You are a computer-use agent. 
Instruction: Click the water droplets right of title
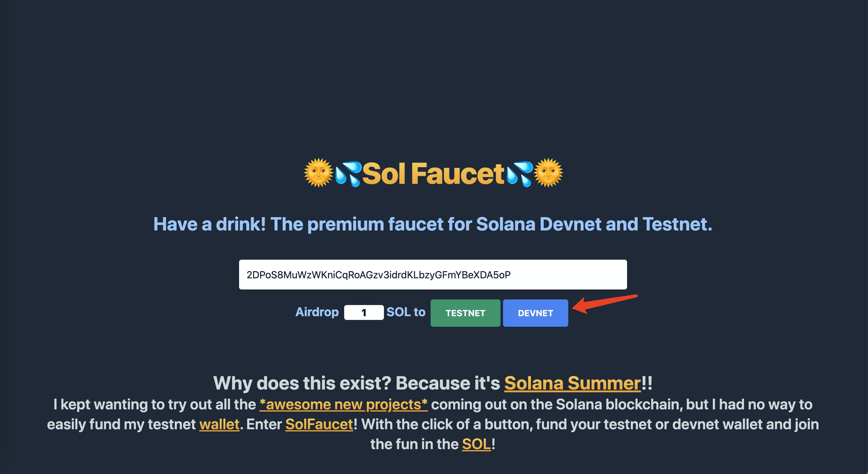point(519,174)
